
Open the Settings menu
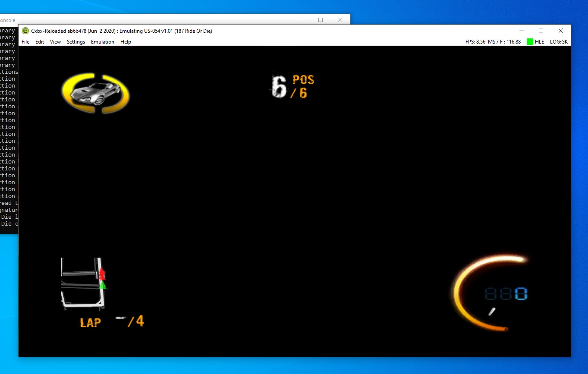[x=76, y=42]
